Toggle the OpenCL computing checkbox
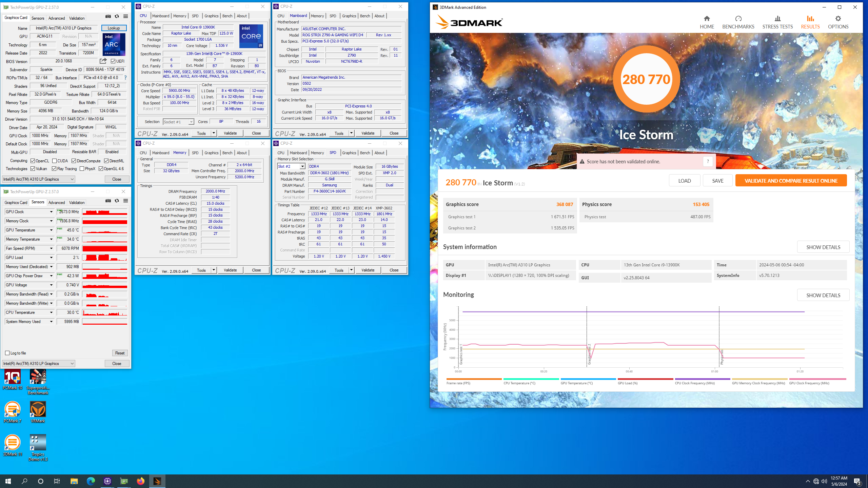Image resolution: width=868 pixels, height=488 pixels. [x=33, y=161]
